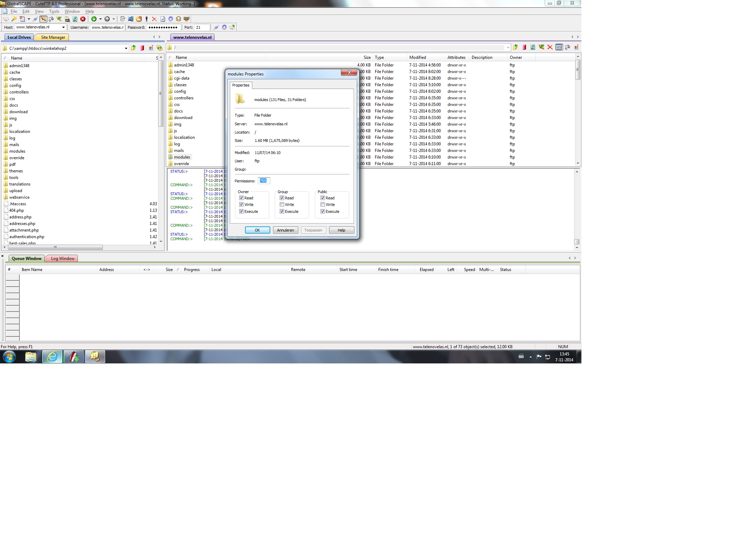The width and height of the screenshot is (733, 560).
Task: Open the Tools menu
Action: (x=54, y=11)
